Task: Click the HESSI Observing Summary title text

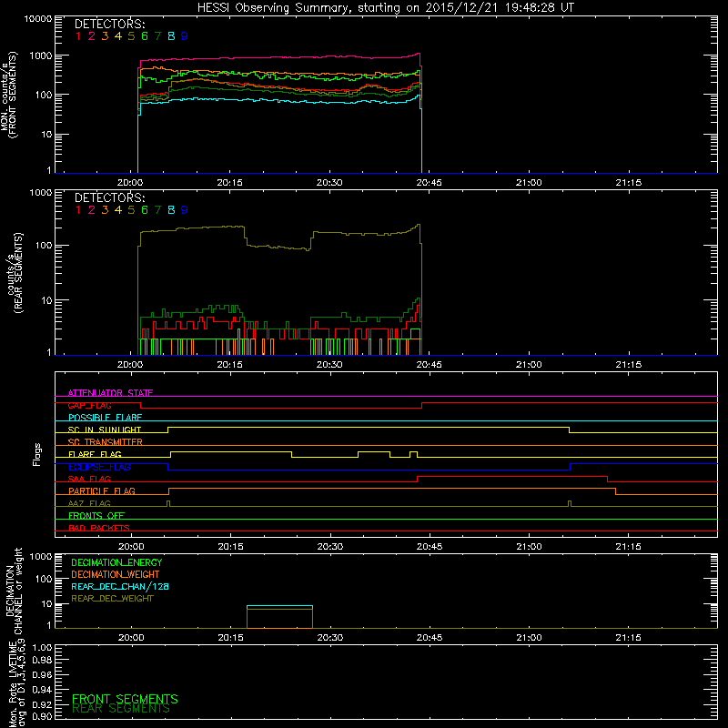Action: click(x=385, y=8)
